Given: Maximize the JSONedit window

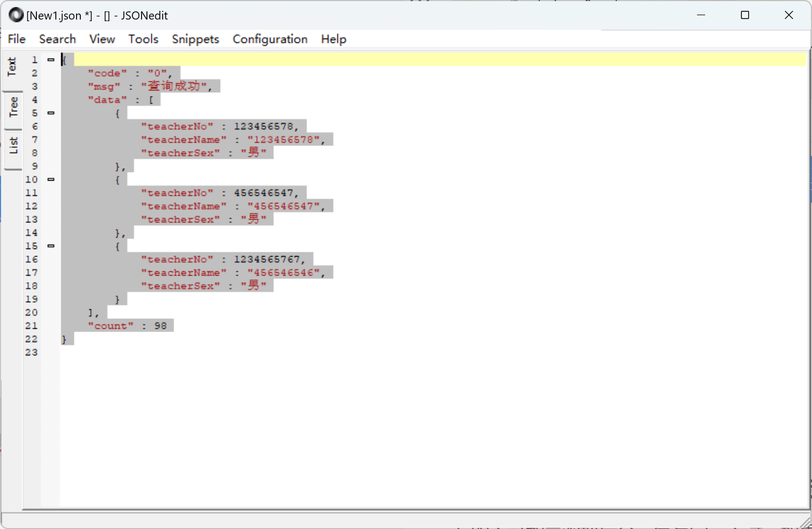Looking at the screenshot, I should point(745,15).
